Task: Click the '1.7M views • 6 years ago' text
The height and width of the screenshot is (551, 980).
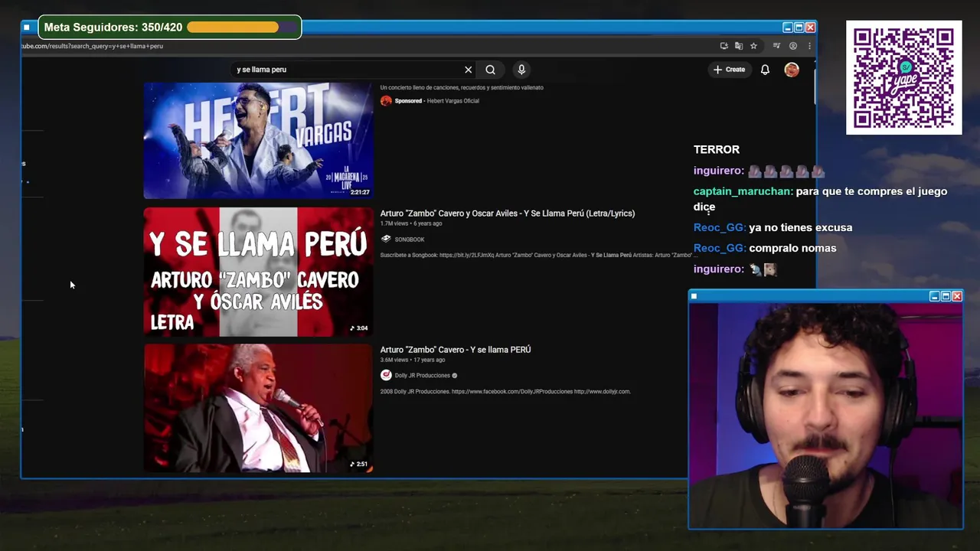Action: click(411, 223)
